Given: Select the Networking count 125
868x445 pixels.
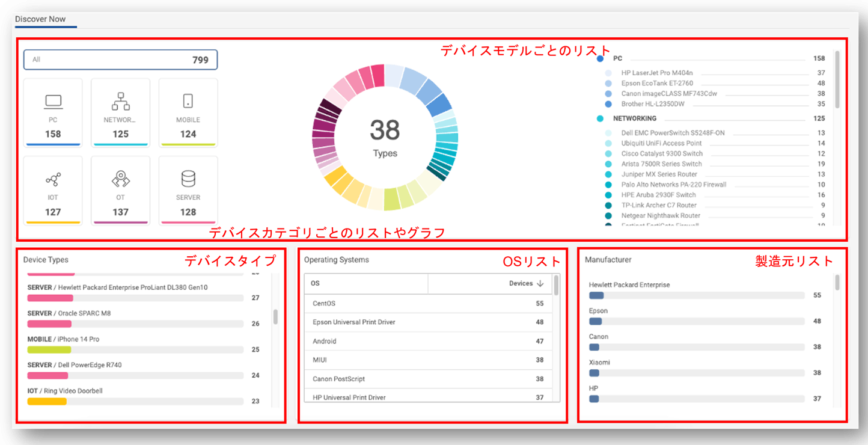Looking at the screenshot, I should (121, 134).
